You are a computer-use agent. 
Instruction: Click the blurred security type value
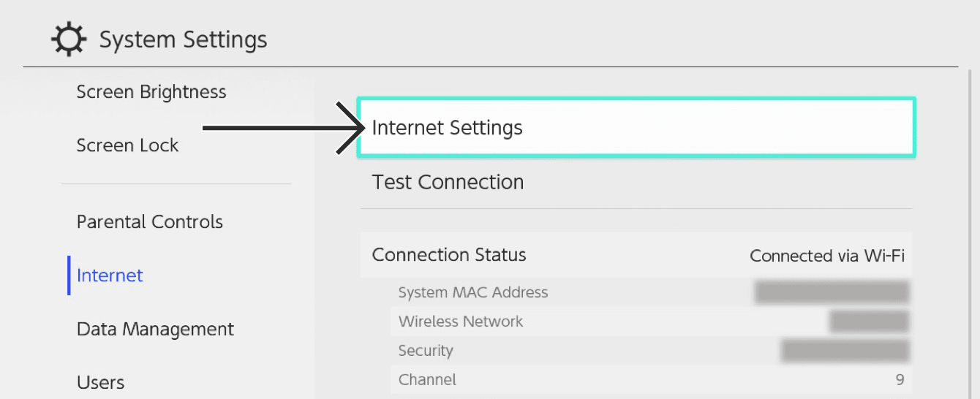click(x=844, y=351)
